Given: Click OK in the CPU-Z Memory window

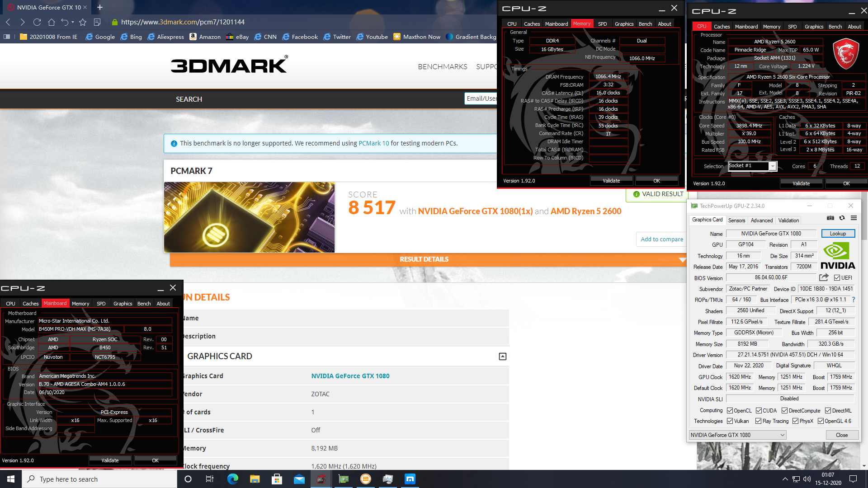Looking at the screenshot, I should pos(656,181).
